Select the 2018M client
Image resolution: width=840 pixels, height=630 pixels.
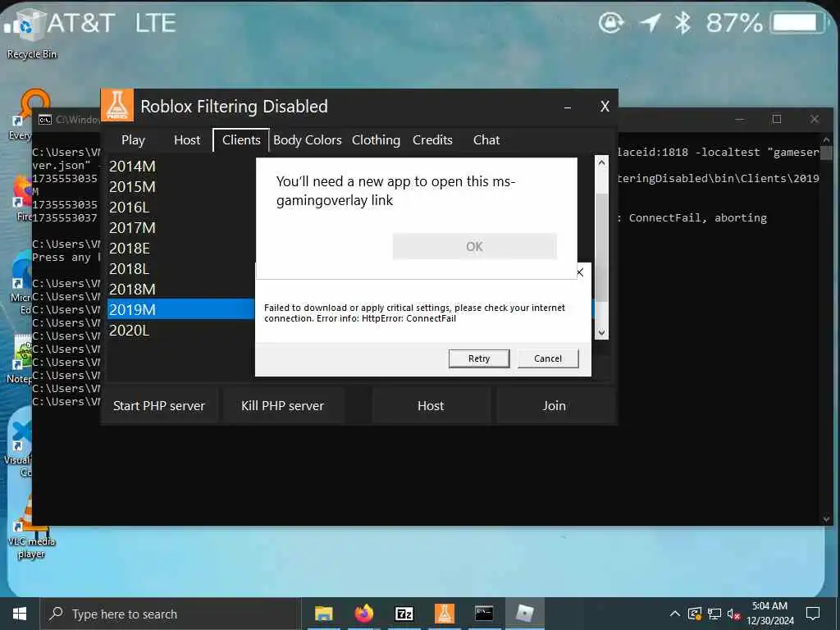point(181,289)
